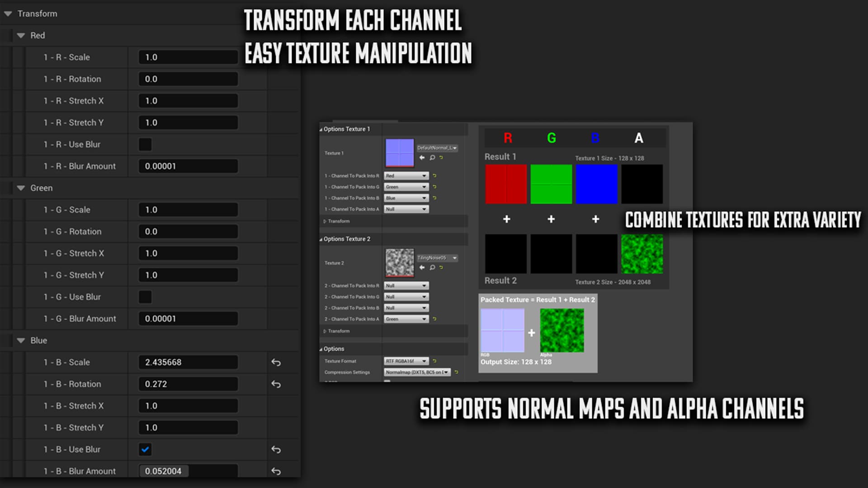
Task: Revert the 1 - B - Blur Amount value
Action: pyautogui.click(x=277, y=471)
